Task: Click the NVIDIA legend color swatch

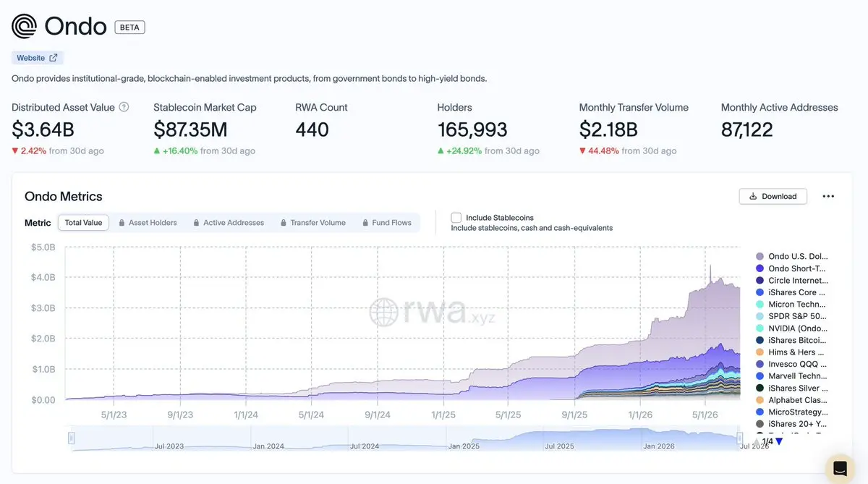Action: [759, 328]
